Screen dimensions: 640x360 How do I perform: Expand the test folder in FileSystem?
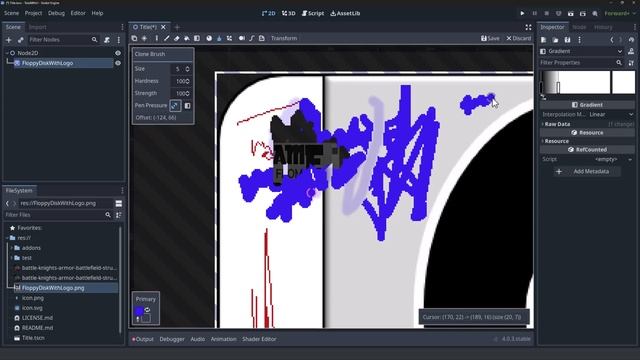coord(11,258)
